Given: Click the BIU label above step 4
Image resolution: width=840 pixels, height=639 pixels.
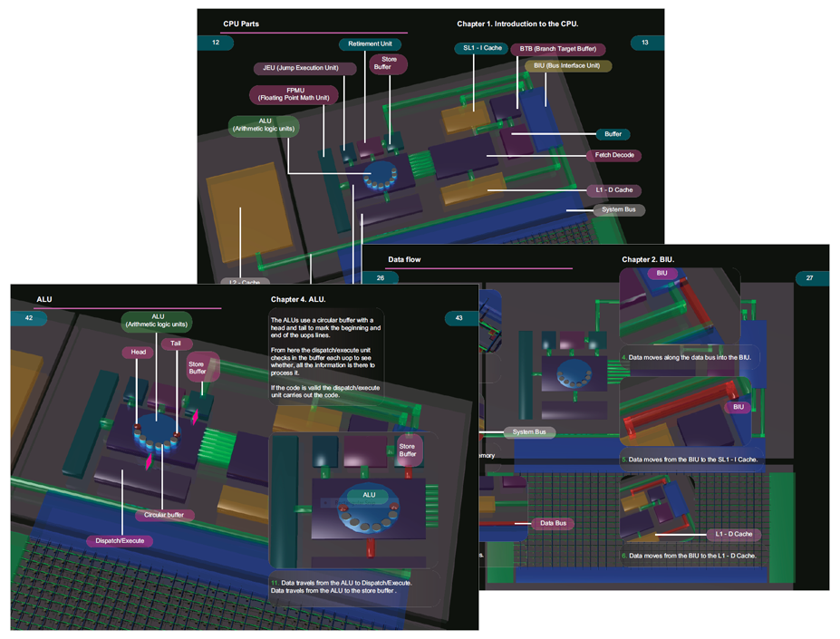Looking at the screenshot, I should [x=662, y=274].
